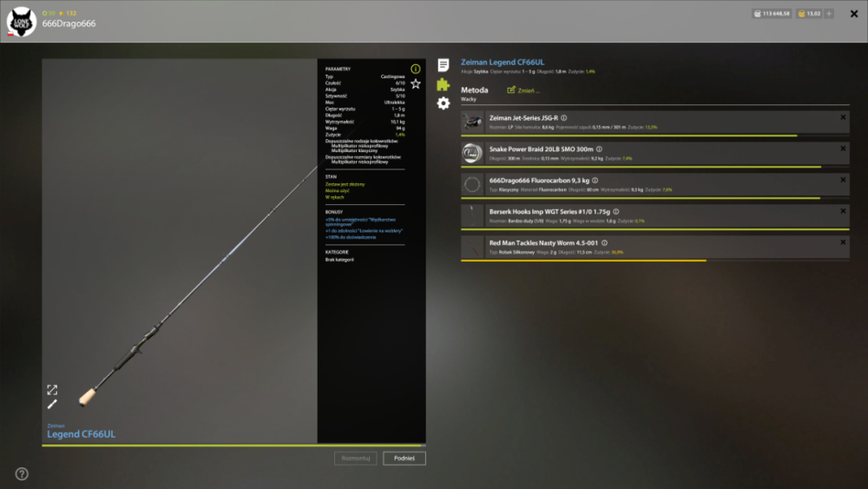
Task: Click the fishing rod 3D preview image
Action: tap(180, 250)
